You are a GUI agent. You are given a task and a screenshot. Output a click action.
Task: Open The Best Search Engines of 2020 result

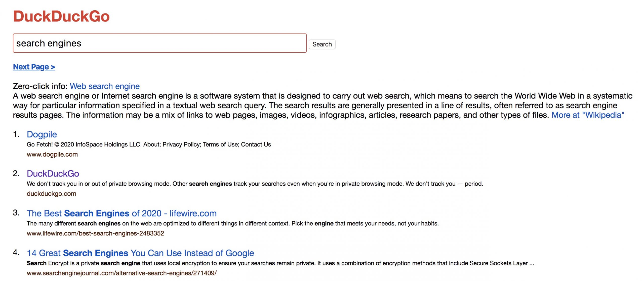(x=122, y=213)
